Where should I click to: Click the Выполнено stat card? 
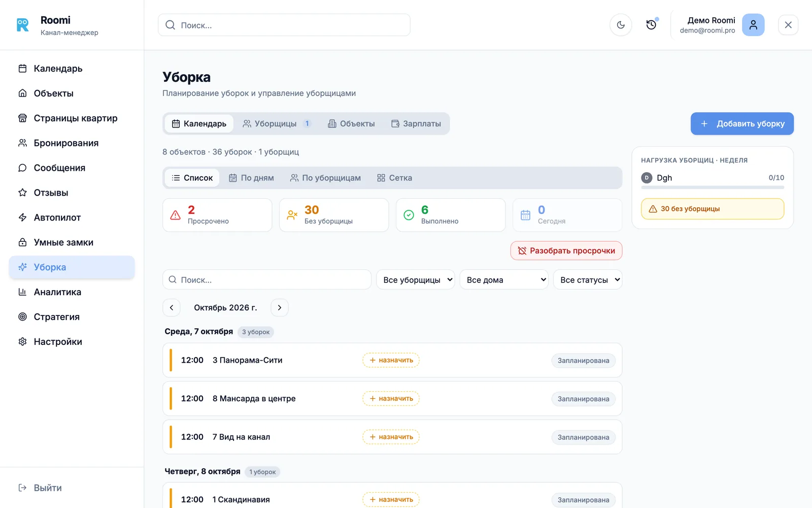point(451,215)
